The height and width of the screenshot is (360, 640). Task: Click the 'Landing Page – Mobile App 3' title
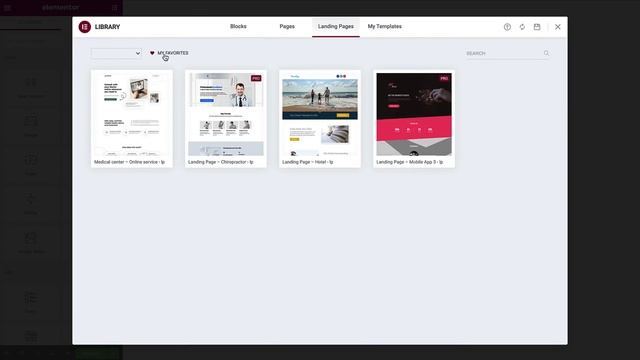point(409,162)
